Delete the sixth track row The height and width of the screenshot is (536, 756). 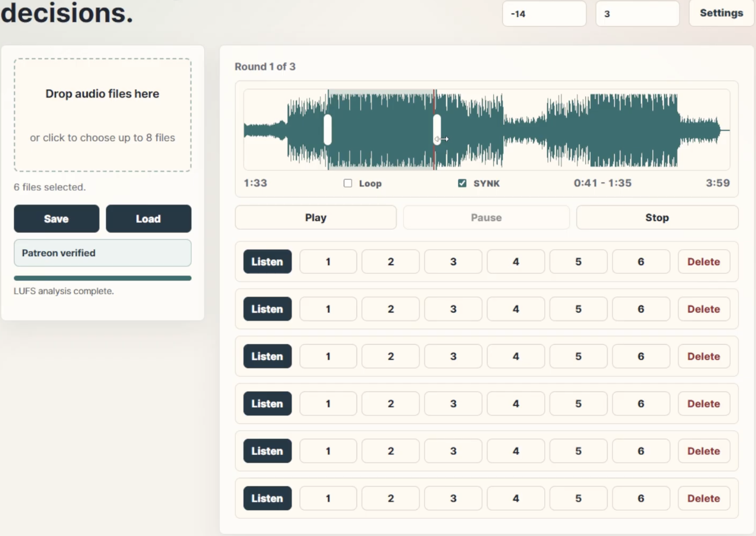pos(704,498)
